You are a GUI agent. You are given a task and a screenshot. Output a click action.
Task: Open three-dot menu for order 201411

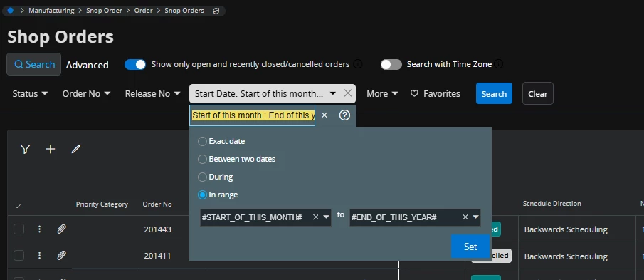point(39,255)
